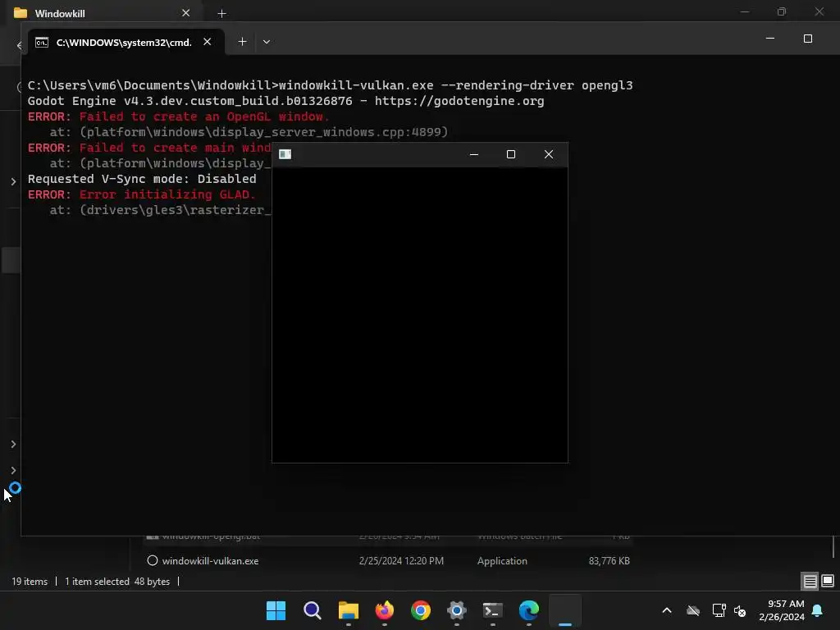Close the Windowkill Explorer tab
This screenshot has width=840, height=630.
tap(185, 13)
